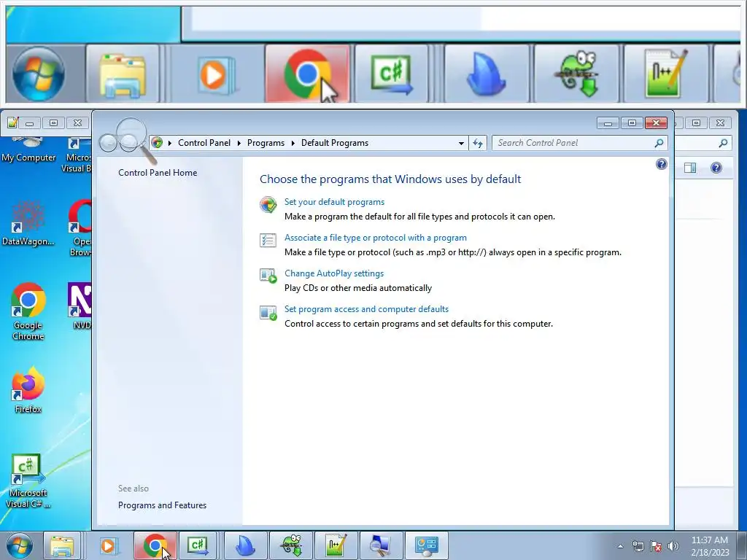Click the refresh button beside address bar
The width and height of the screenshot is (747, 560).
pos(477,143)
